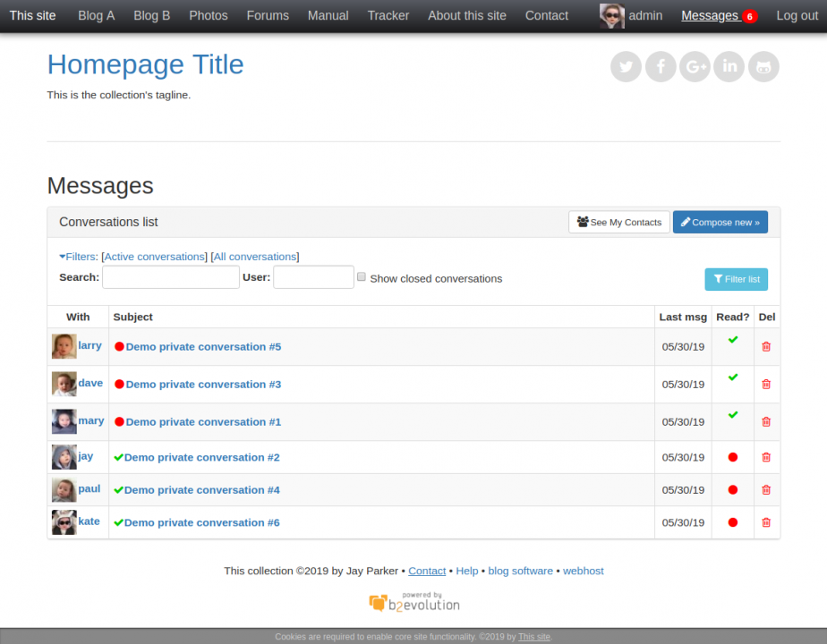Open the LinkedIn social icon
The height and width of the screenshot is (644, 827).
point(729,67)
